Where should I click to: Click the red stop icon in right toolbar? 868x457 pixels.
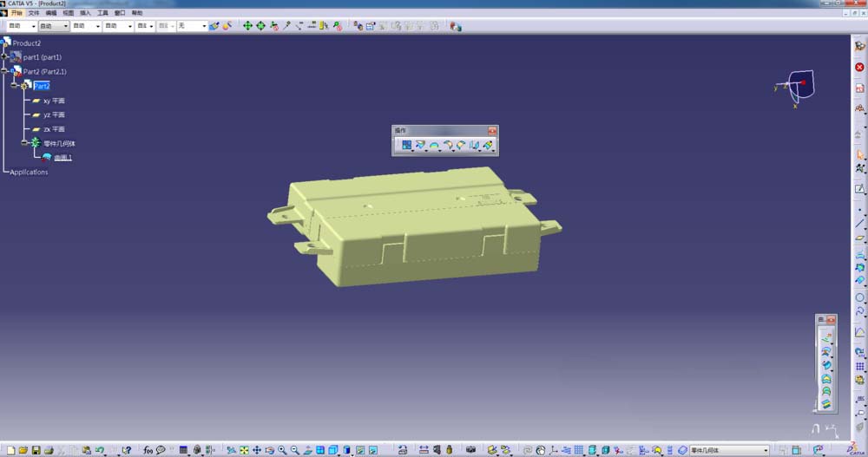[859, 67]
